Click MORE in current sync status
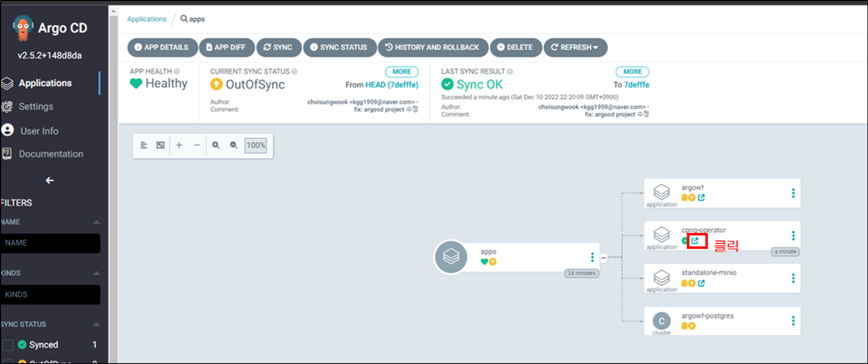The width and height of the screenshot is (868, 364). [401, 72]
